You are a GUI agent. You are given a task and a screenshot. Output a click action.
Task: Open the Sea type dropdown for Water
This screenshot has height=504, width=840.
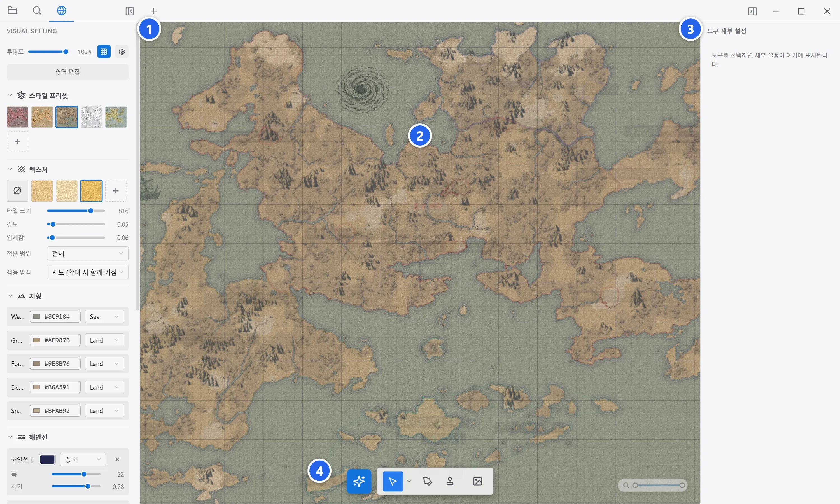pyautogui.click(x=104, y=316)
